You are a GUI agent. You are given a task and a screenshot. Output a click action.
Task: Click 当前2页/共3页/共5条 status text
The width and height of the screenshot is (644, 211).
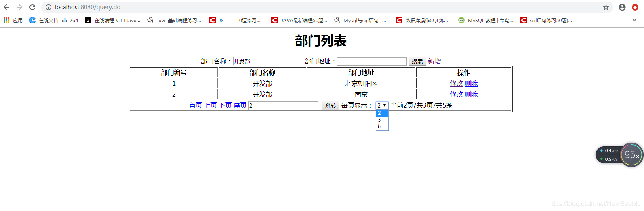[x=421, y=105]
